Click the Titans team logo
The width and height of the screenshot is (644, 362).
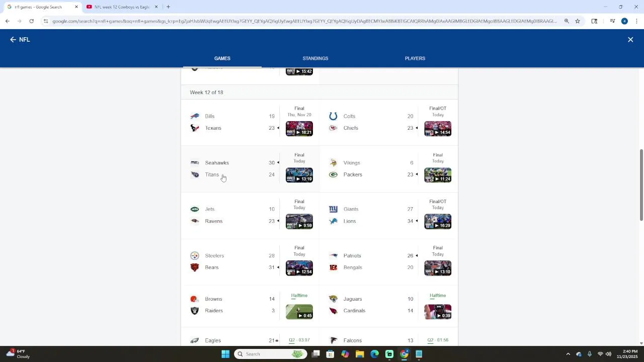tap(195, 174)
